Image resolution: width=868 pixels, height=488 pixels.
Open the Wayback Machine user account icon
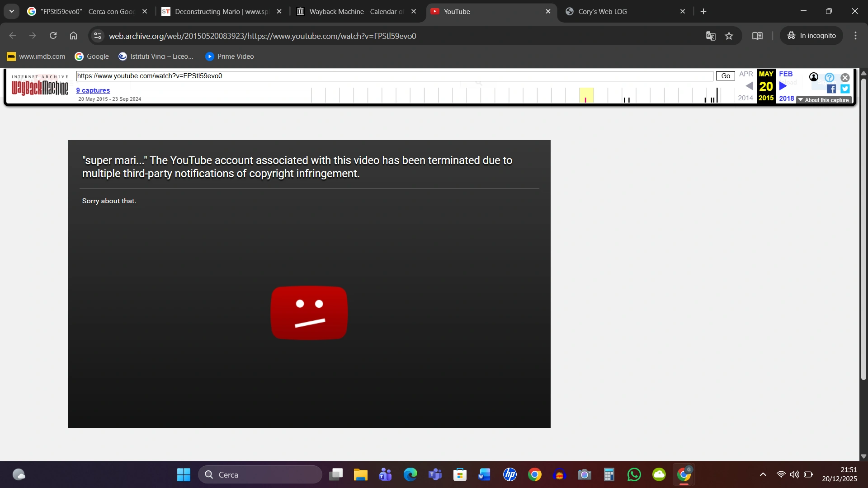pos(814,77)
